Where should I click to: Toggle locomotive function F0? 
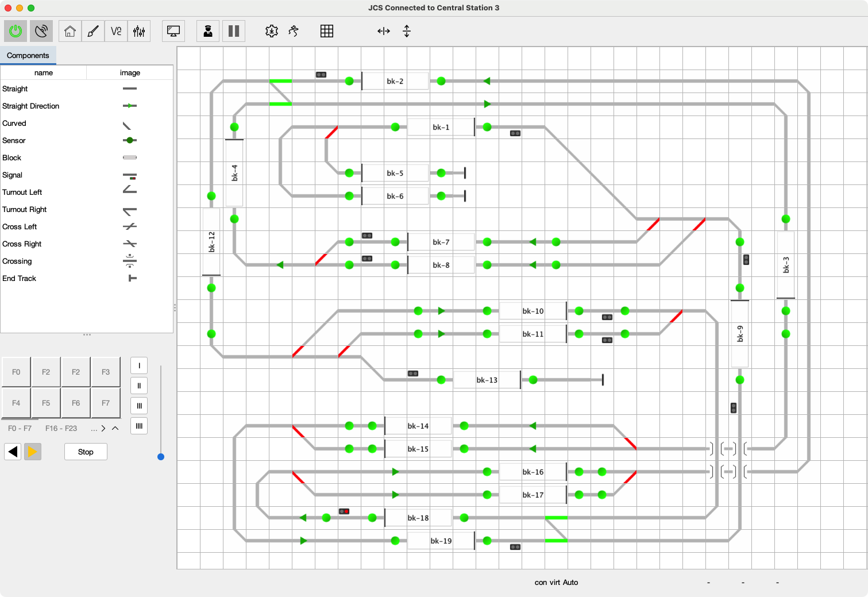(16, 372)
